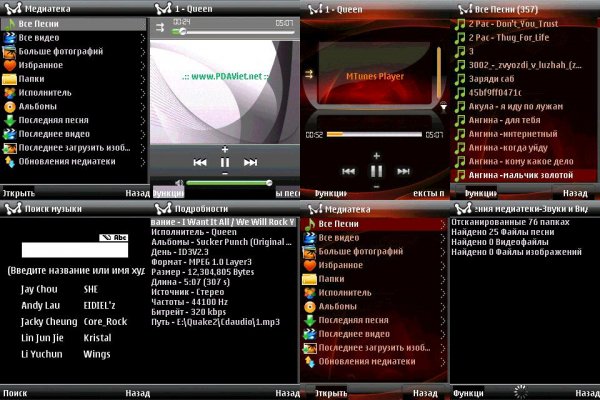Go to previous track in red player
600x400 pixels.
(x=348, y=171)
